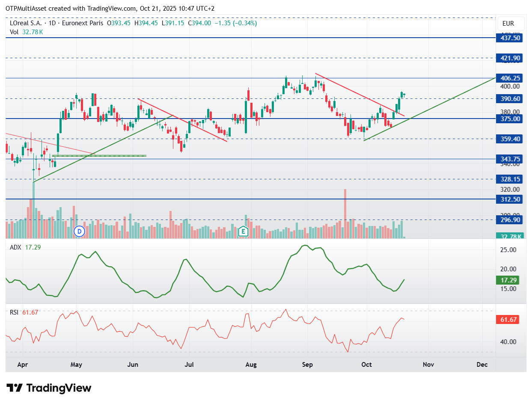
Task: Select the 375.00 price level label
Action: pyautogui.click(x=510, y=119)
